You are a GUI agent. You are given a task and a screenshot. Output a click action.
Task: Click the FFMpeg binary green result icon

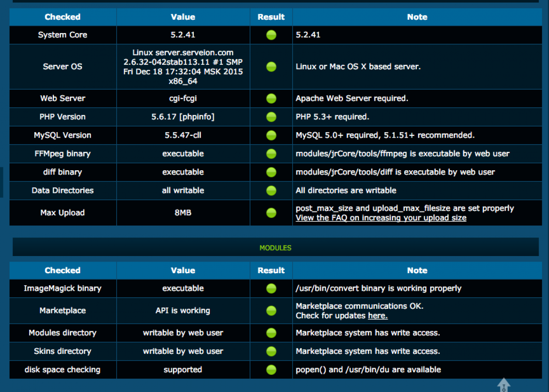[271, 154]
